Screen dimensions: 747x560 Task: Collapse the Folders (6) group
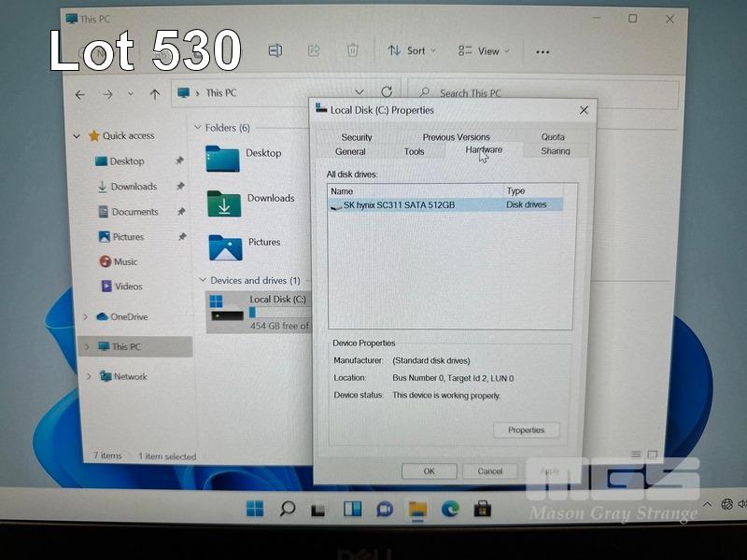point(197,128)
